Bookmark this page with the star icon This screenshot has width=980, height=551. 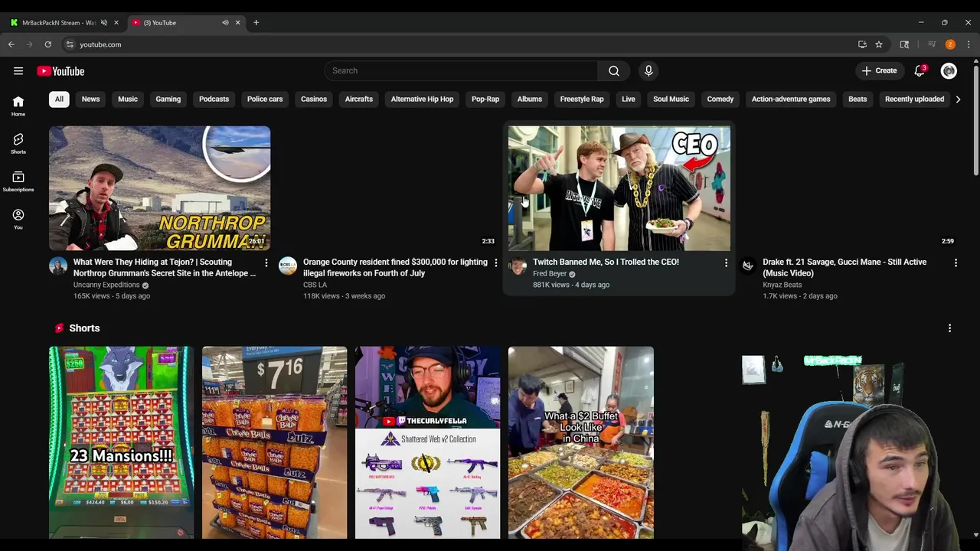pos(879,44)
